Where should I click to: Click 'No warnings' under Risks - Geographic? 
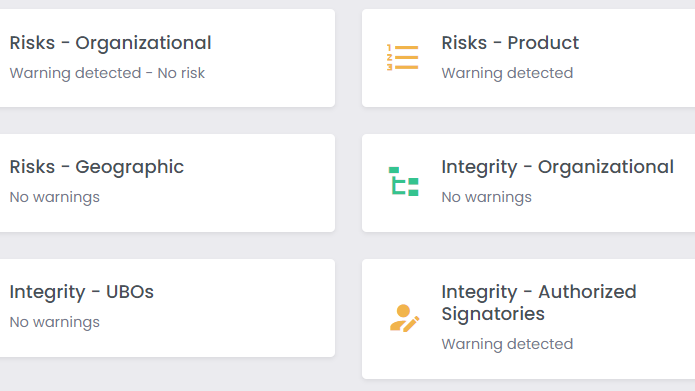[x=55, y=197]
